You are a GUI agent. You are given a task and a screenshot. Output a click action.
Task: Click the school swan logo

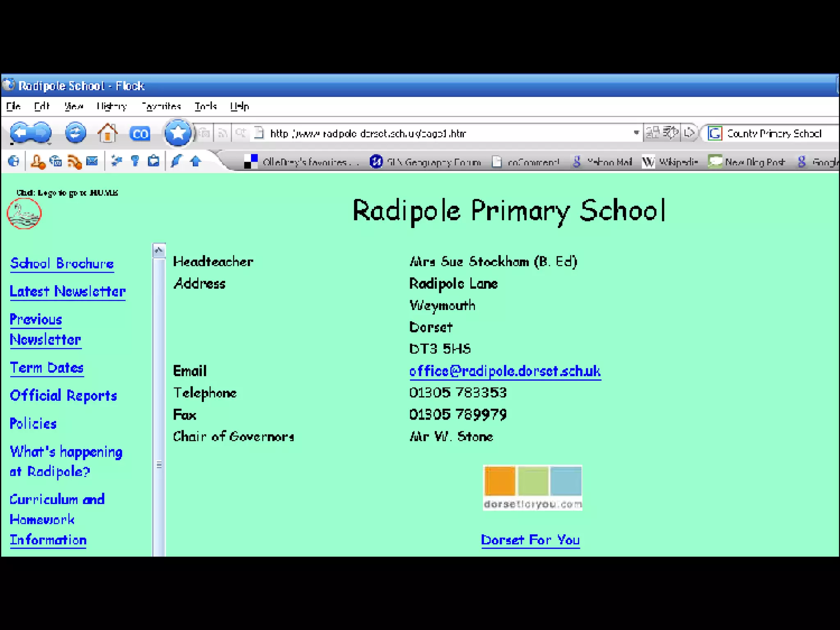tap(24, 214)
